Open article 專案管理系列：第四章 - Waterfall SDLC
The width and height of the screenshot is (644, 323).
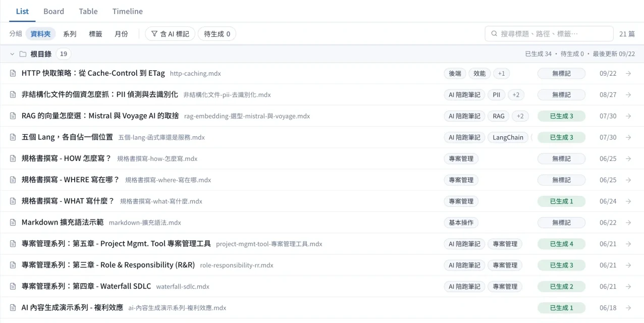coord(86,287)
